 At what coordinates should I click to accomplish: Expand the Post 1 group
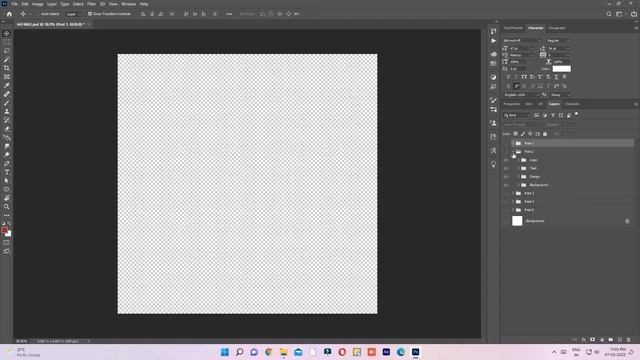tap(513, 143)
